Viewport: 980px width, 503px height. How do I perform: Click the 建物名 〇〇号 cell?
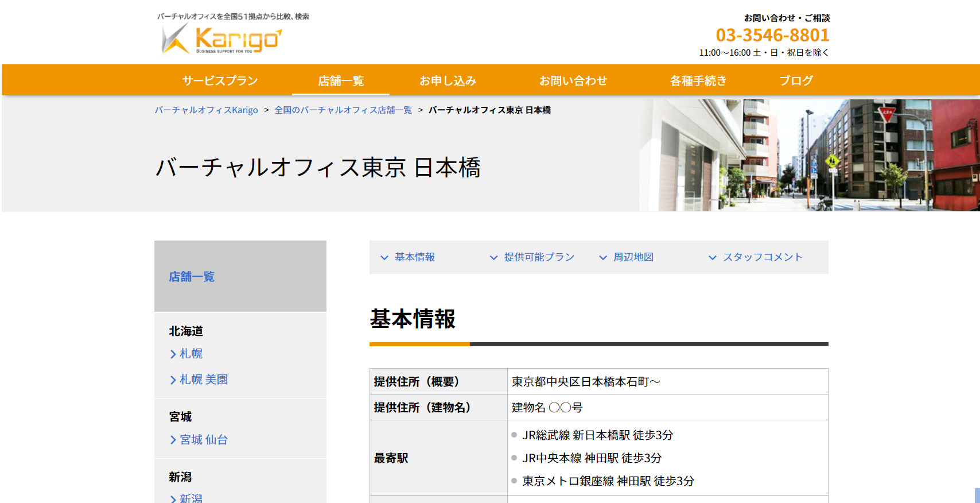[668, 407]
